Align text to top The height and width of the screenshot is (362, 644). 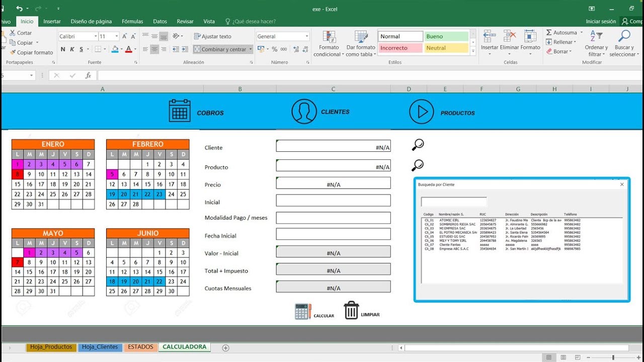[145, 36]
